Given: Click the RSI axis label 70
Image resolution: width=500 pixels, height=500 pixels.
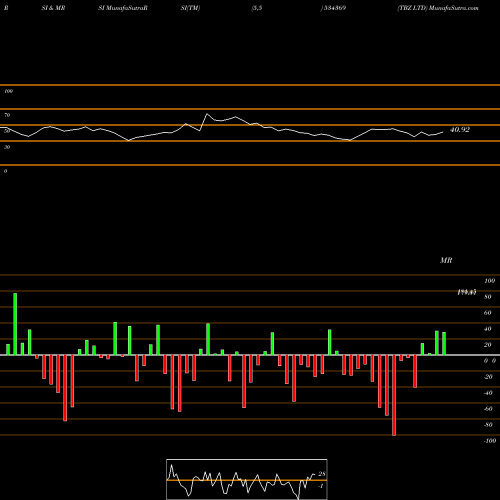Looking at the screenshot, I should point(7,115).
